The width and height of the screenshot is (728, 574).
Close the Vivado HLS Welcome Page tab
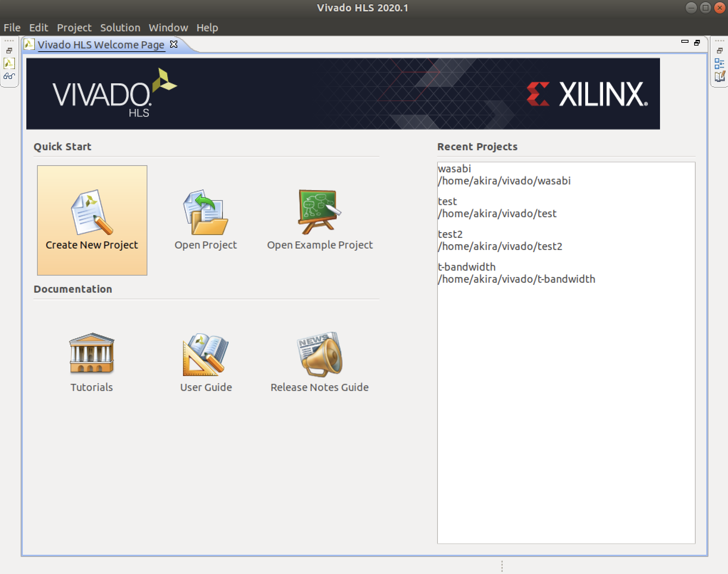pyautogui.click(x=174, y=44)
